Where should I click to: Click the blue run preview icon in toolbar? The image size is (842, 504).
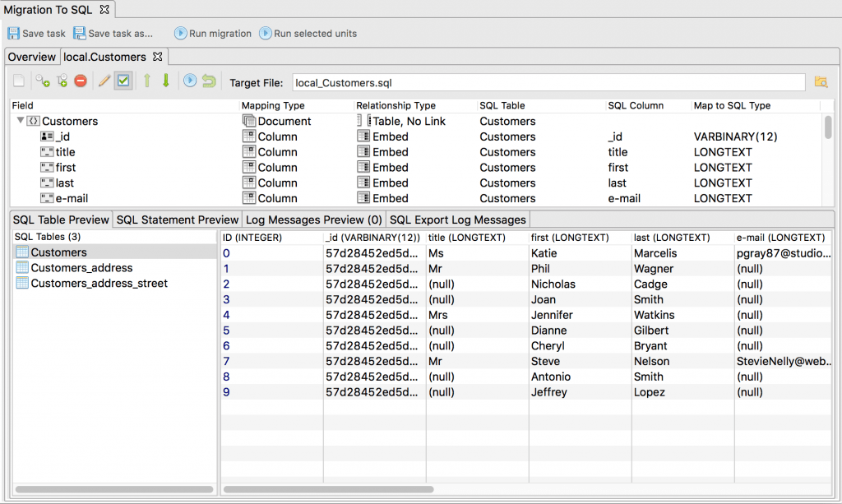tap(191, 81)
